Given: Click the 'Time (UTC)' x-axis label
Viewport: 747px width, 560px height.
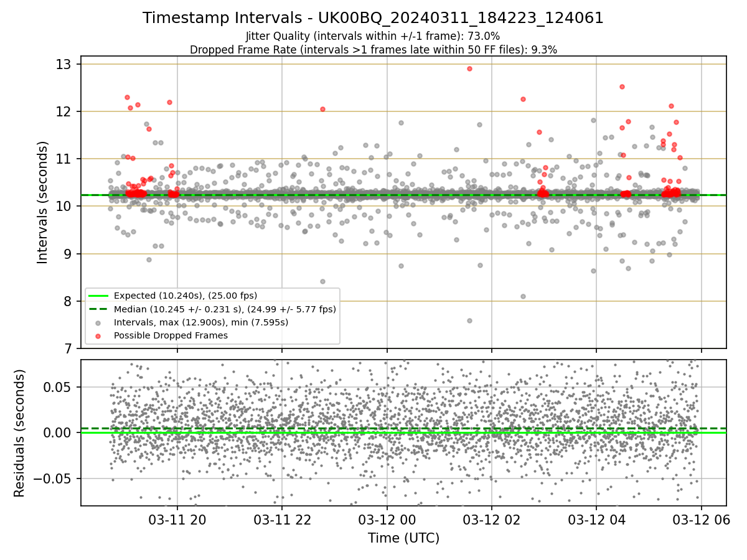Looking at the screenshot, I should pos(403,538).
